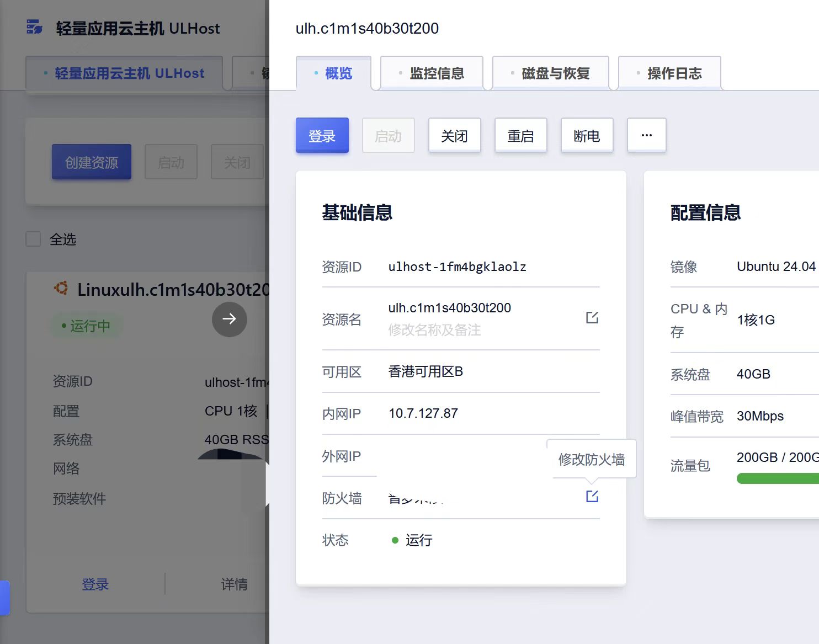Click the 断电 power off button
Screen dimensions: 819x644
click(x=587, y=136)
